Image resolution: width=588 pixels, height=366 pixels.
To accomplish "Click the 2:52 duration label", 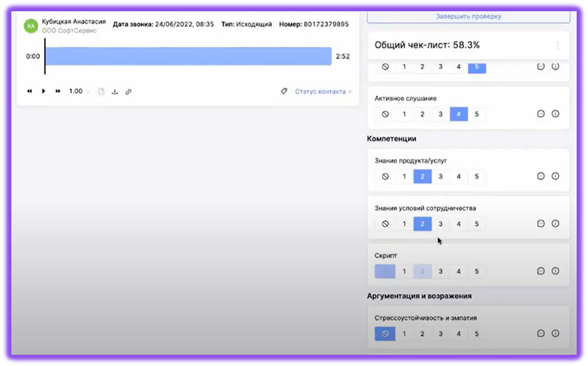I will (x=343, y=56).
